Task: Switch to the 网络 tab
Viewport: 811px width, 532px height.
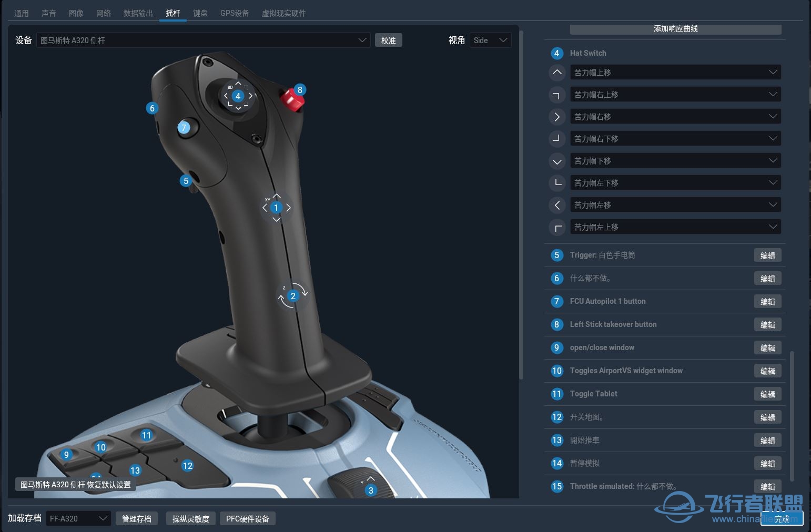Action: (104, 13)
